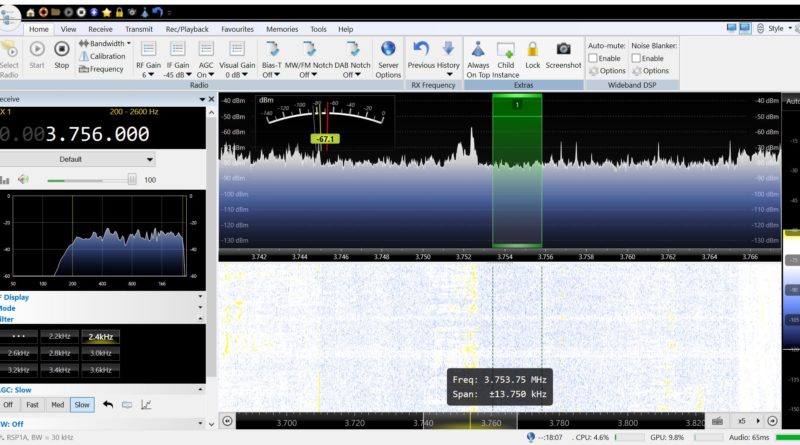
Task: Enable the Auto-mute checkbox
Action: click(x=593, y=58)
